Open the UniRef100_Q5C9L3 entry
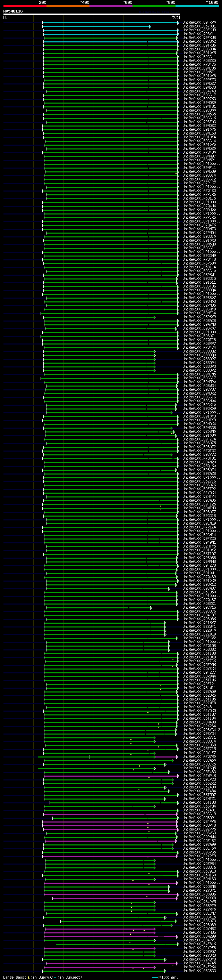The image size is (222, 980). click(x=199, y=872)
